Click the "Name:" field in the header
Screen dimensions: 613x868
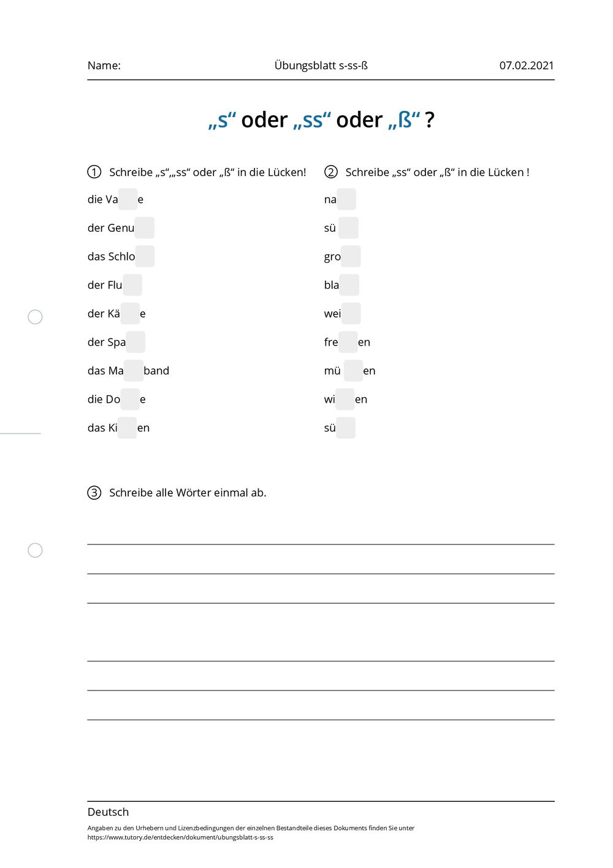tap(104, 66)
